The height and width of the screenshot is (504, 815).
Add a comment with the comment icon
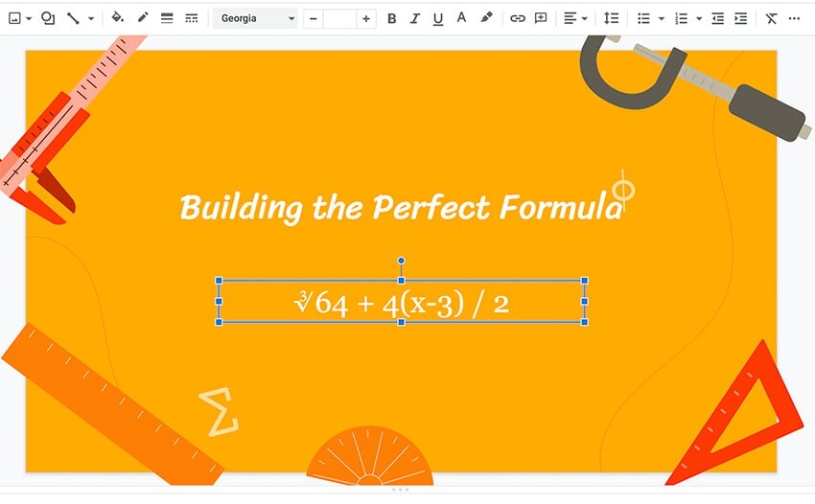point(541,18)
